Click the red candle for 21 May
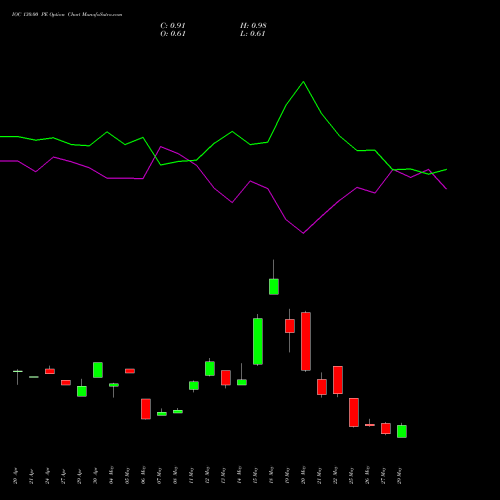 click(x=322, y=387)
